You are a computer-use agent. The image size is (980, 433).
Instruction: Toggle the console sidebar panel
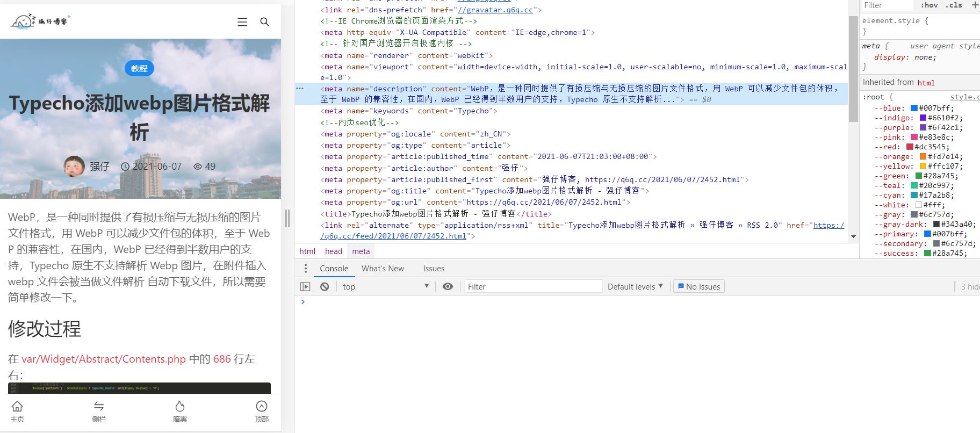click(x=305, y=287)
